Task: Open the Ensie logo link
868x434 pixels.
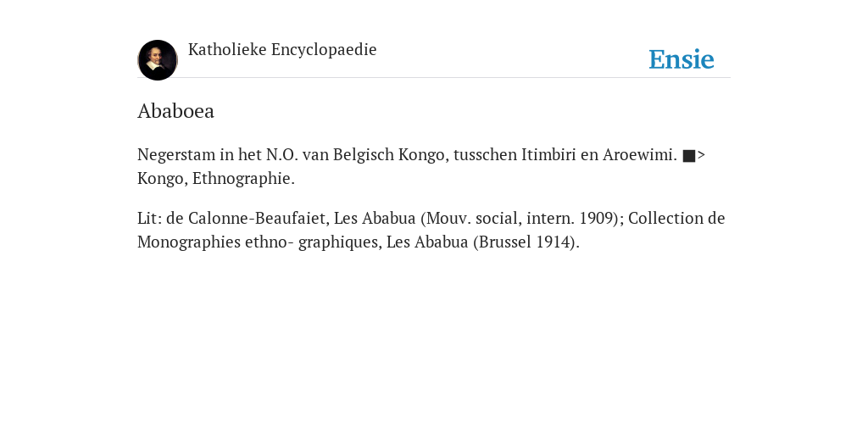Action: pyautogui.click(x=682, y=59)
